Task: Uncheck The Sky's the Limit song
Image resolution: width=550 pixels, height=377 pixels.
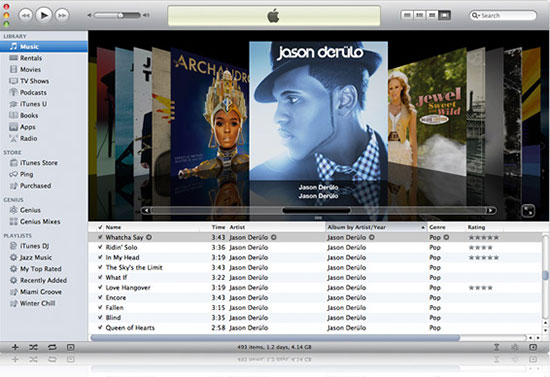Action: tap(100, 268)
